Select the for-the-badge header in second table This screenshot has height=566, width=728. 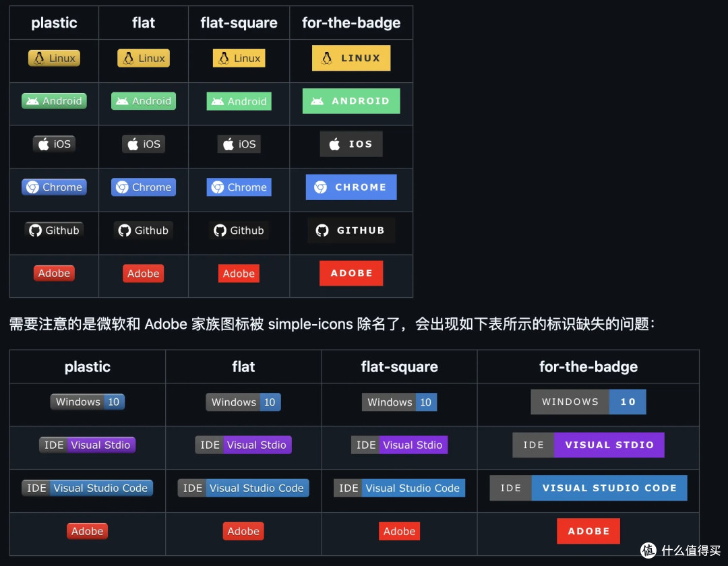point(588,367)
